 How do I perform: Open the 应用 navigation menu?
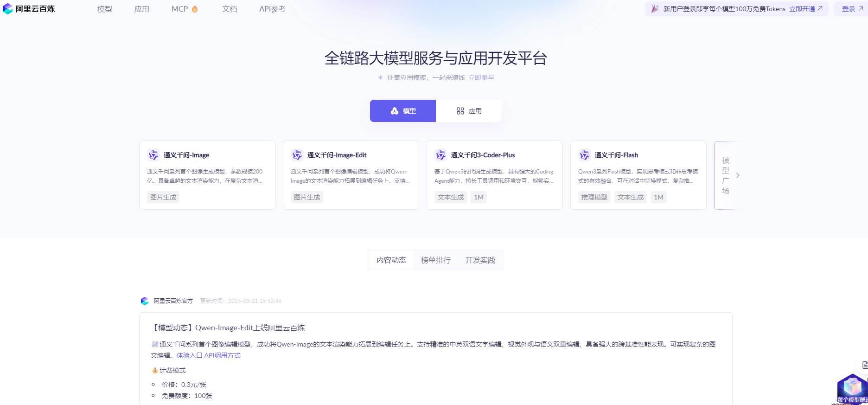click(142, 9)
